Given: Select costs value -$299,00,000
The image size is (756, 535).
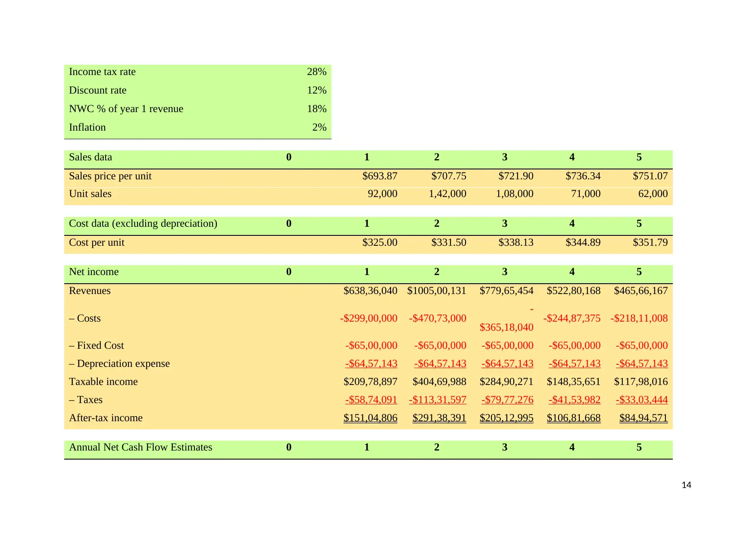Looking at the screenshot, I should tap(369, 318).
